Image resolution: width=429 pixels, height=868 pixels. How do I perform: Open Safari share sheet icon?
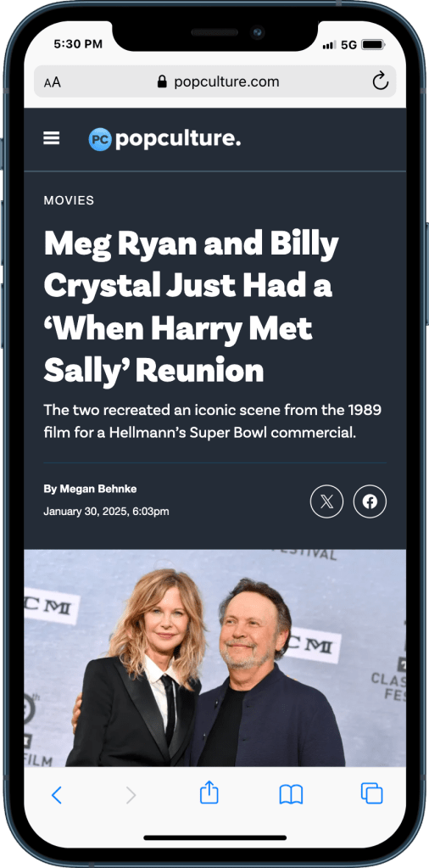[x=209, y=793]
